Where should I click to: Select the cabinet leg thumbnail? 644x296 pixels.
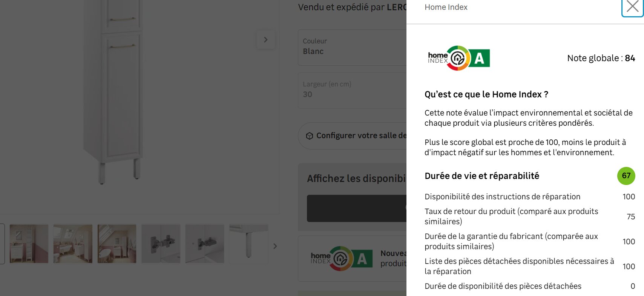coord(248,244)
